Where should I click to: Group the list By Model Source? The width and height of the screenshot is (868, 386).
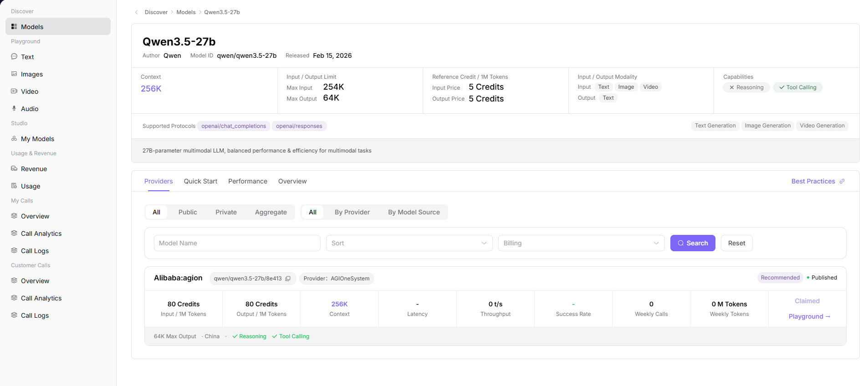click(x=414, y=212)
